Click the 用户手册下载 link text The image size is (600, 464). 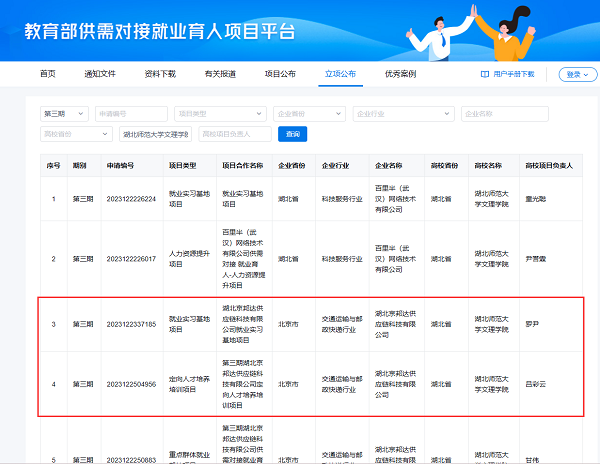[x=514, y=74]
